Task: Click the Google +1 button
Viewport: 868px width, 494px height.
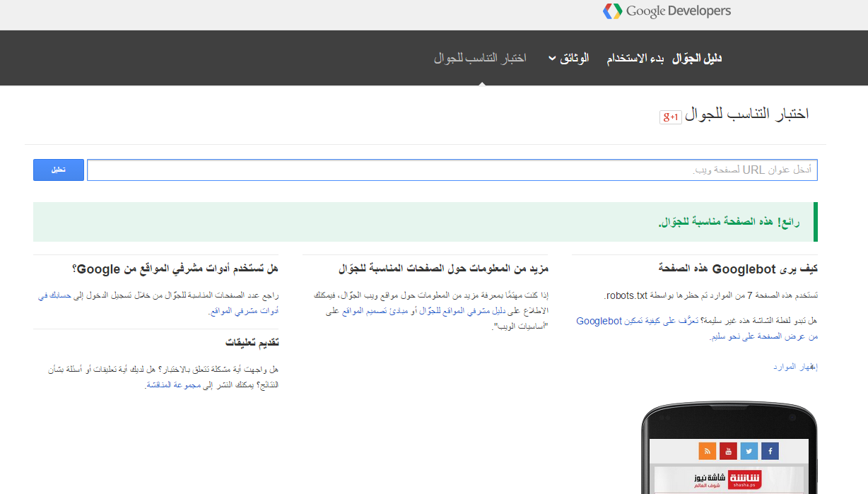Action: [x=670, y=117]
